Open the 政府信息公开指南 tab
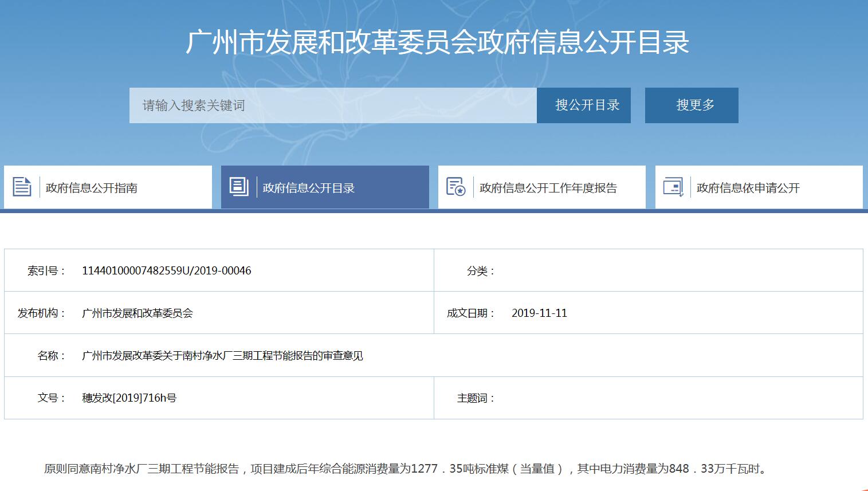The width and height of the screenshot is (868, 491). (92, 188)
